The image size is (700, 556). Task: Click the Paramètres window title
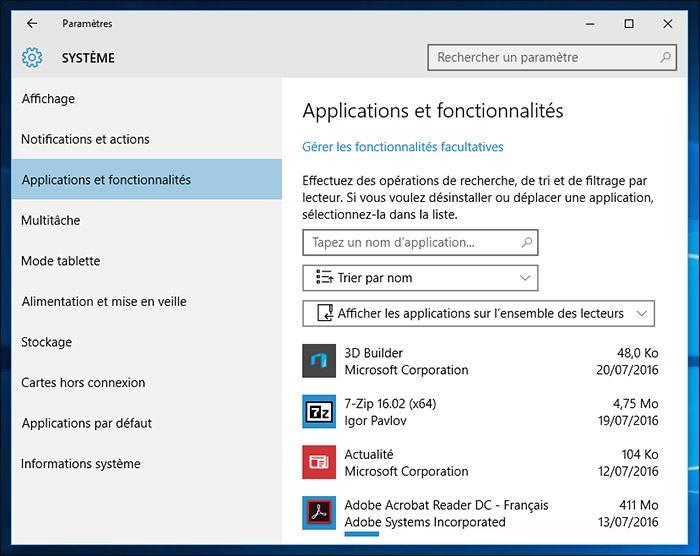[x=87, y=23]
